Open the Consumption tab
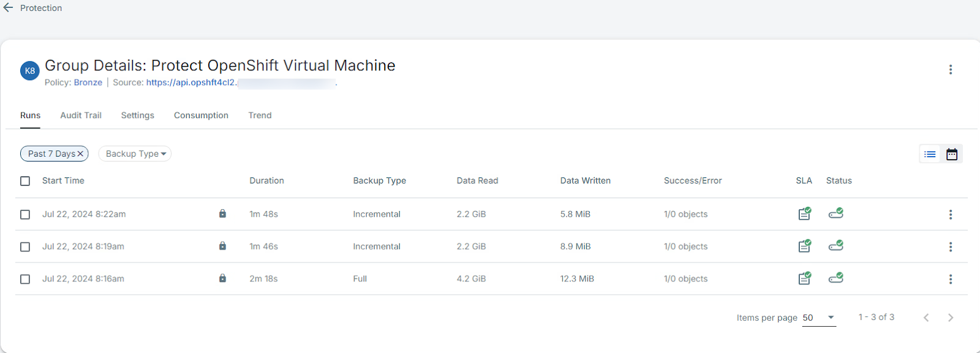This screenshot has width=980, height=353. tap(201, 116)
